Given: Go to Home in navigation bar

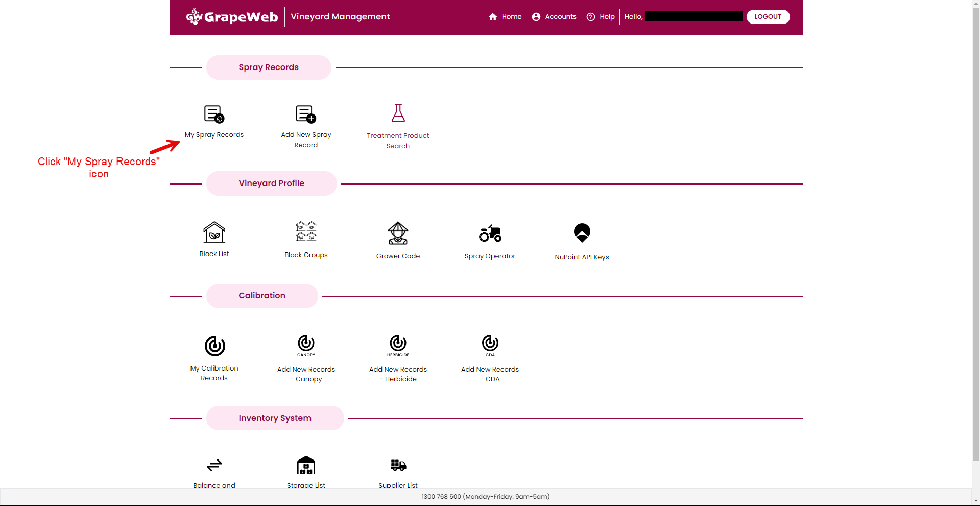Looking at the screenshot, I should 505,16.
